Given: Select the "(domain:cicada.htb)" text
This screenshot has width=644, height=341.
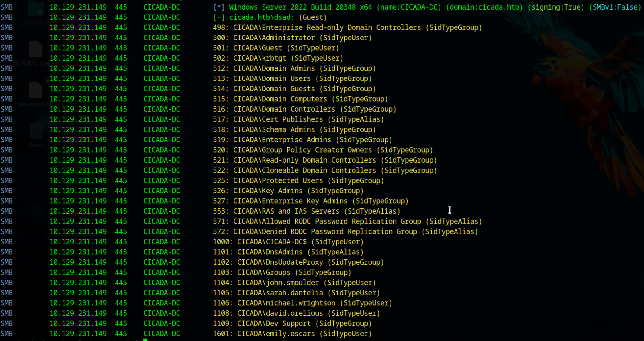Looking at the screenshot, I should tap(484, 7).
